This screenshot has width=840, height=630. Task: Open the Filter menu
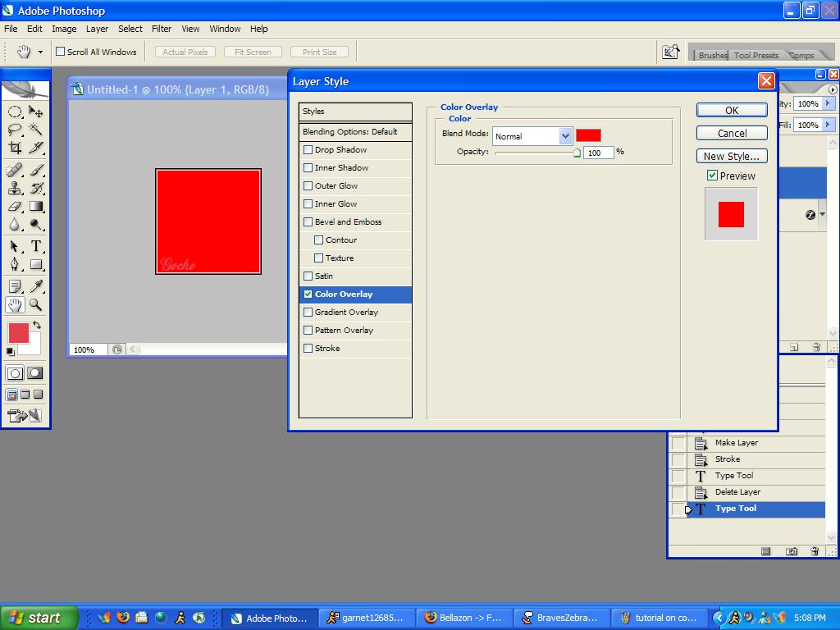pyautogui.click(x=162, y=29)
